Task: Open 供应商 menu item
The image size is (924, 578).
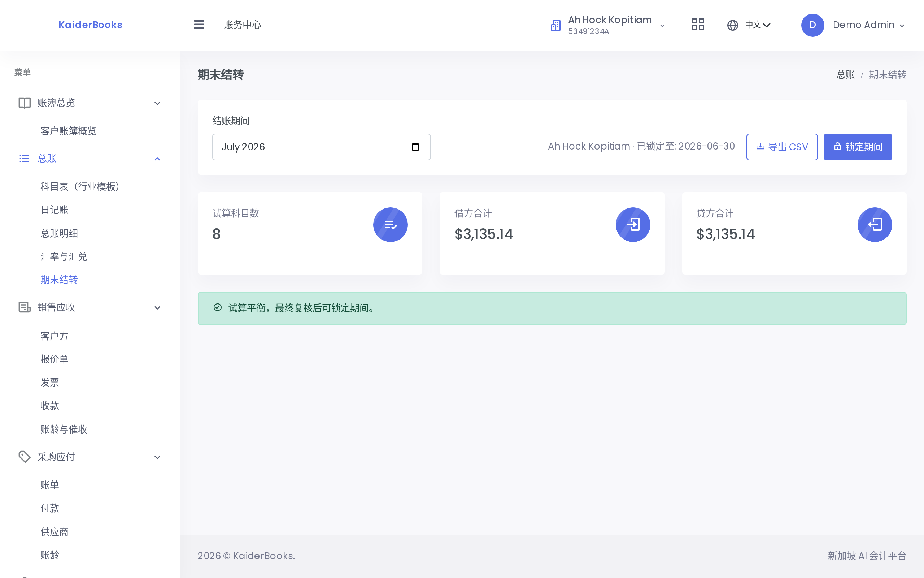Action: pos(55,532)
